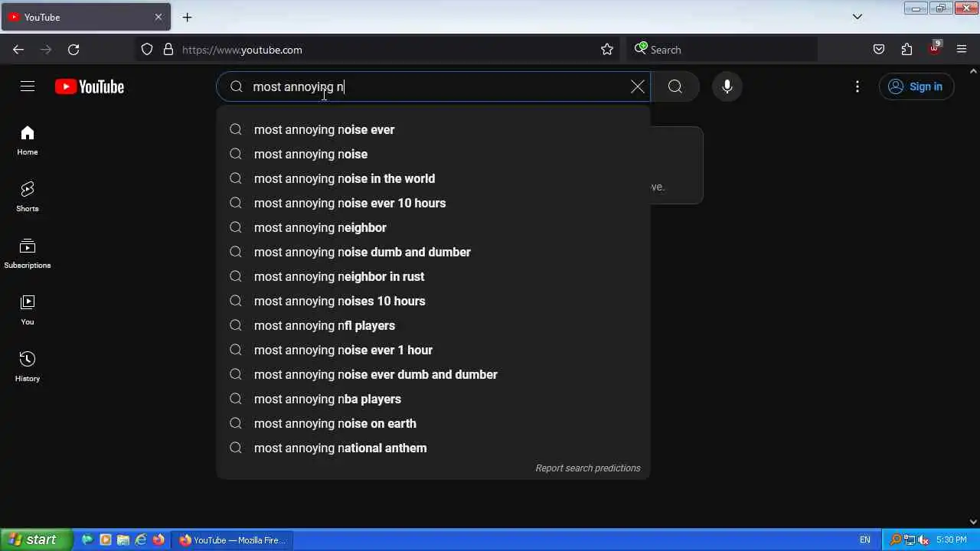Open Subscriptions in the sidebar
The image size is (980, 551).
pos(28,254)
